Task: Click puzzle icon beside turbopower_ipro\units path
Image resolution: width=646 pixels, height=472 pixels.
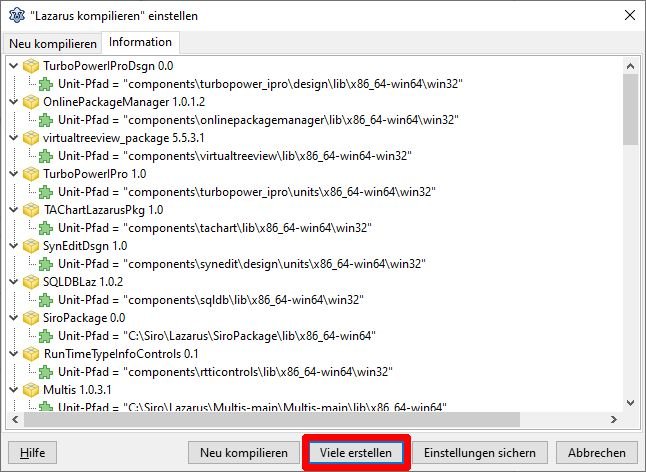Action: point(46,192)
